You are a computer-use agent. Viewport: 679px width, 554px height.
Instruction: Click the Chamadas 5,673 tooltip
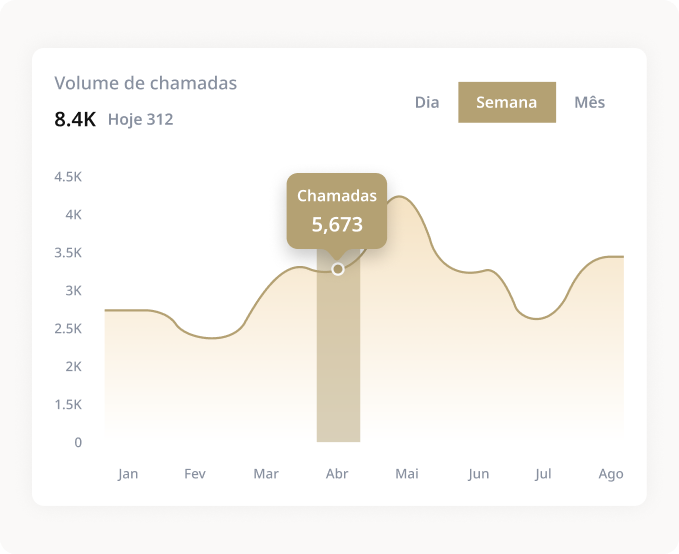tap(337, 210)
